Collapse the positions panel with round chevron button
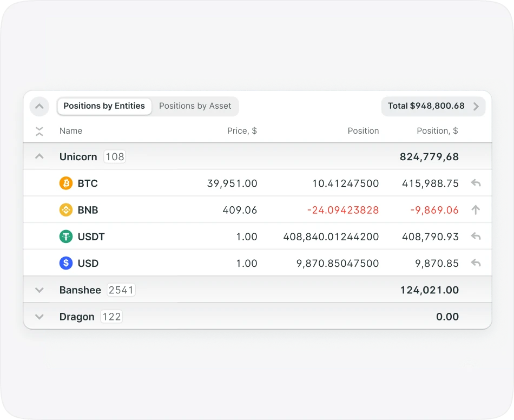Image resolution: width=514 pixels, height=420 pixels. (x=39, y=106)
